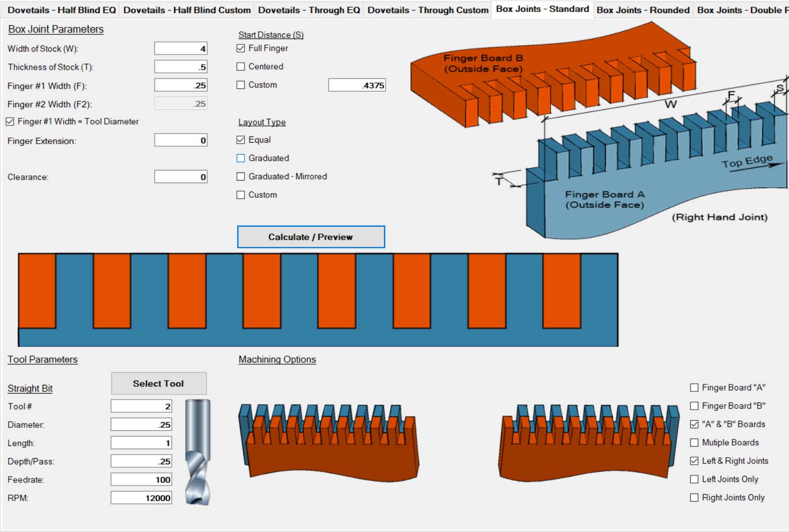Open the Dovetails - Half Blind EQ tab

(61, 10)
